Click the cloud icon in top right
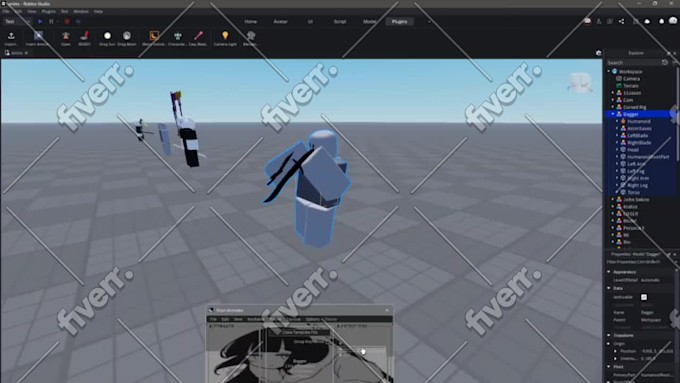The image size is (680, 383). click(647, 21)
